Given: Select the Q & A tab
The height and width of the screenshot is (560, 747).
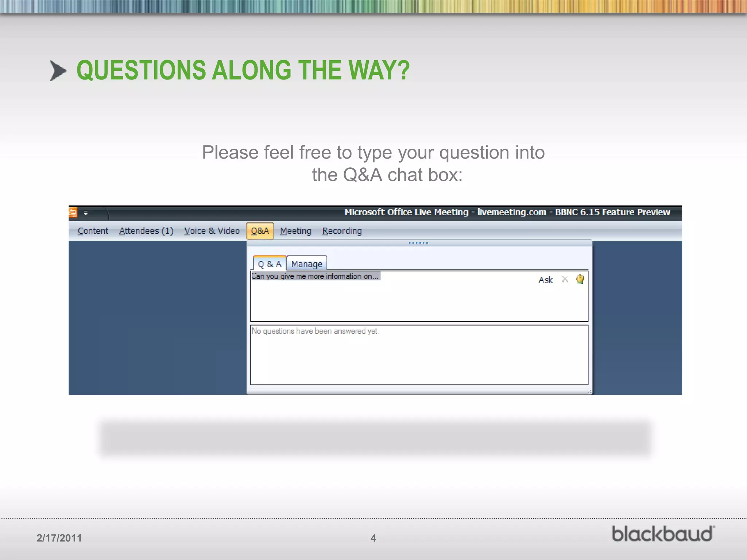Looking at the screenshot, I should [x=270, y=264].
